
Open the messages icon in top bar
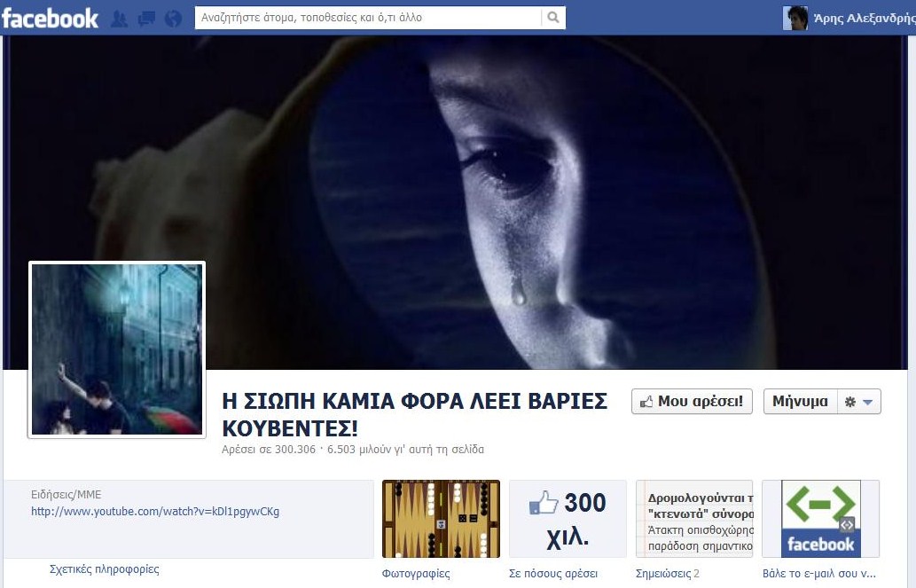145,18
